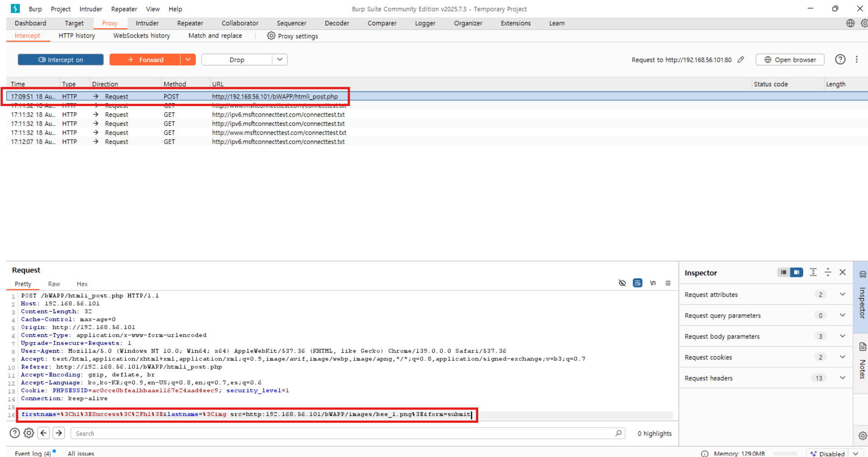868x457 pixels.
Task: Select the 17:12:07 ipv6.msftconnecttest.com request row
Action: pyautogui.click(x=437, y=141)
